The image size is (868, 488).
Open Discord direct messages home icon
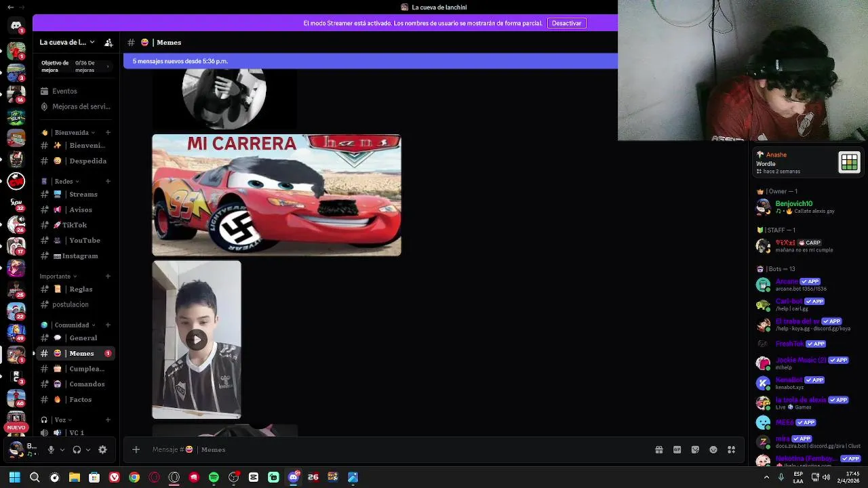16,26
